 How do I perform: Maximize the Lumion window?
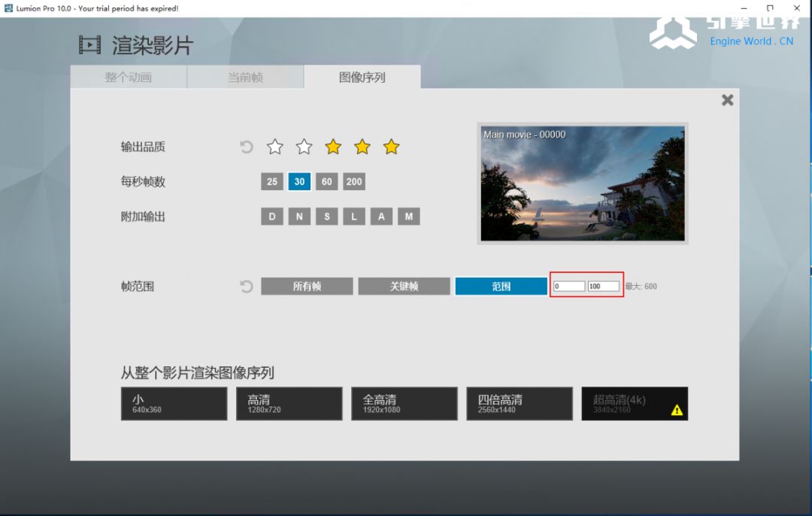770,8
